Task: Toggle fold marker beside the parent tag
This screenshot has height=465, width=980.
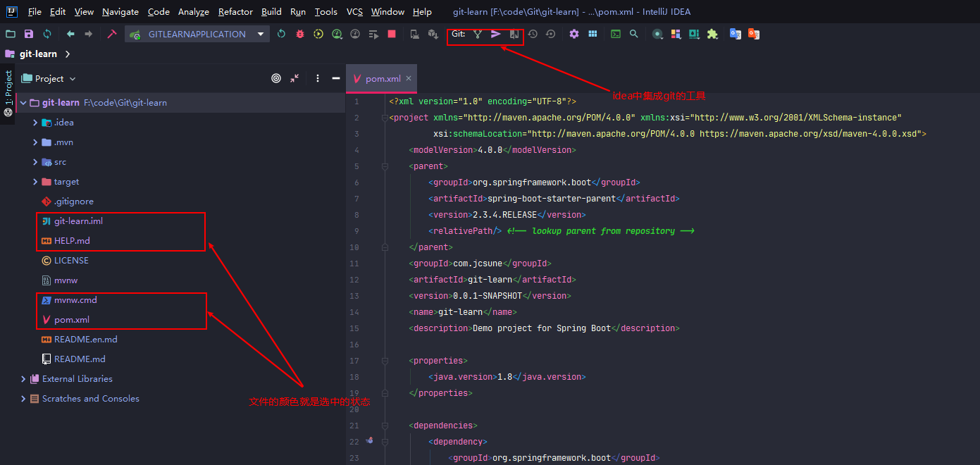Action: pyautogui.click(x=385, y=166)
